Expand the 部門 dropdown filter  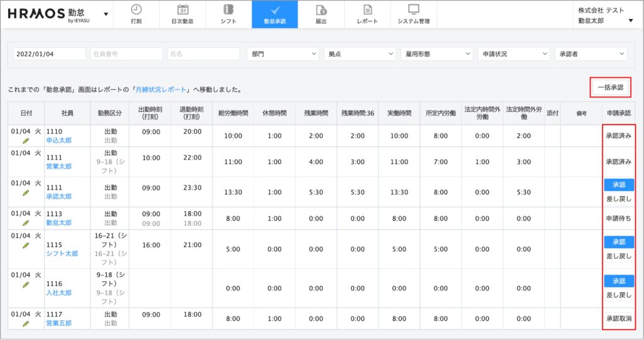coord(283,54)
